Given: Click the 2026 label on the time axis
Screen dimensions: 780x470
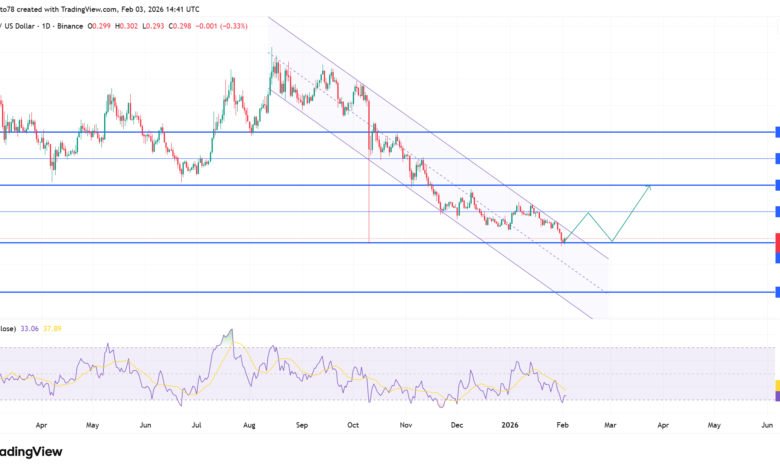Looking at the screenshot, I should pos(509,425).
